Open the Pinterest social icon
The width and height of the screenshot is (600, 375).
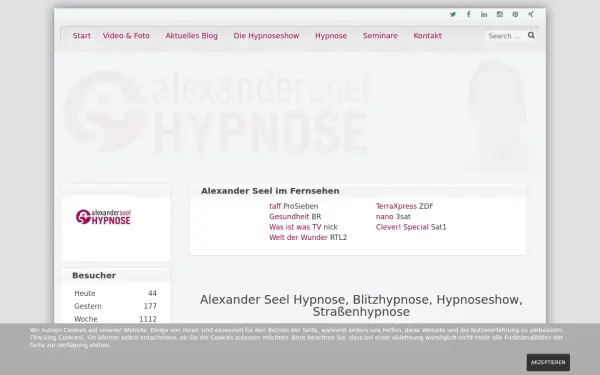click(515, 15)
